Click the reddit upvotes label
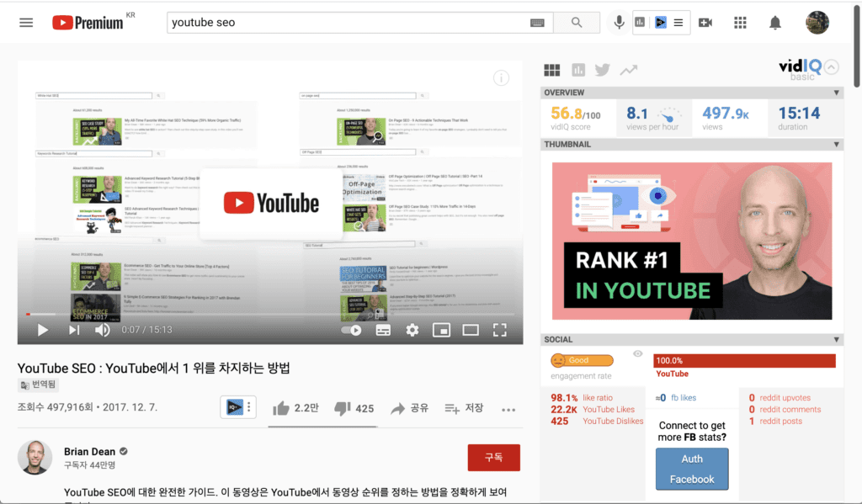The width and height of the screenshot is (862, 504). (785, 398)
